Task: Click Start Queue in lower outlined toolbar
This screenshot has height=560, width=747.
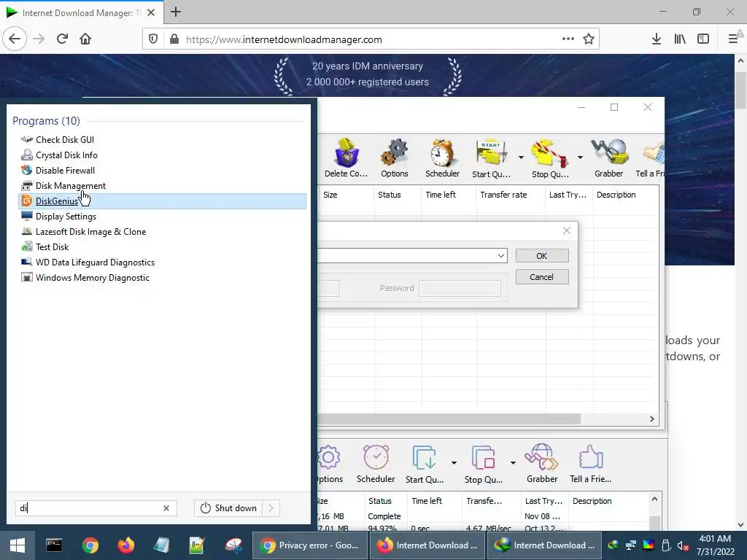Action: coord(425,464)
